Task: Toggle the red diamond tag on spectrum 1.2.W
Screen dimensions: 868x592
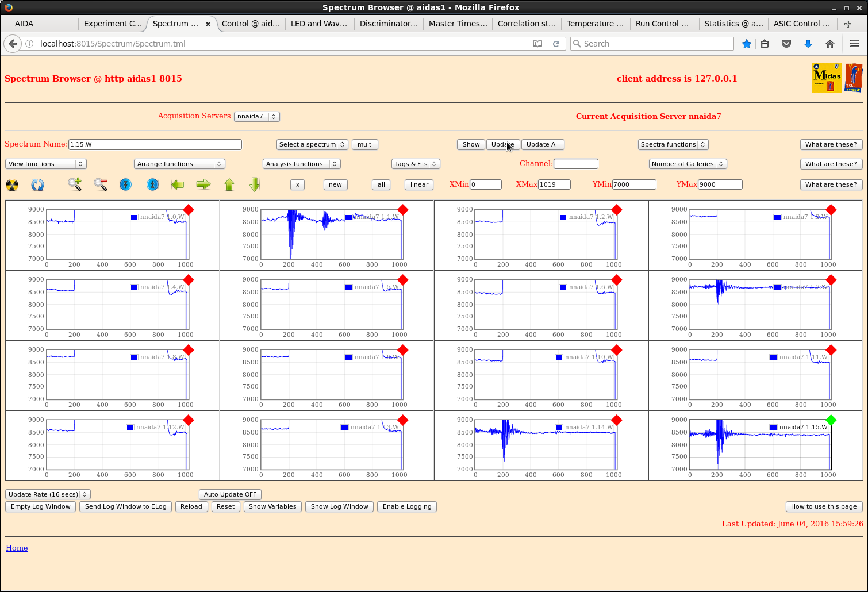Action: (617, 210)
